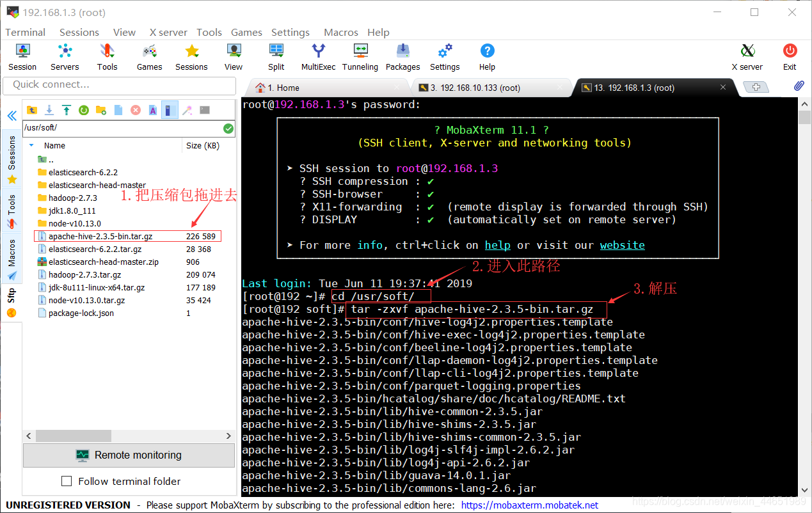Click the Remote monitoring button
812x513 pixels.
(129, 455)
